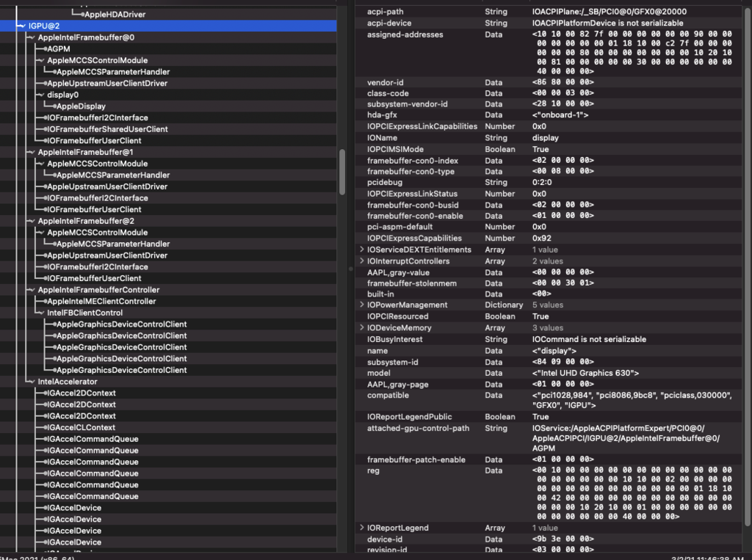Select AppleIntelMEClientController in the tree

pyautogui.click(x=101, y=301)
